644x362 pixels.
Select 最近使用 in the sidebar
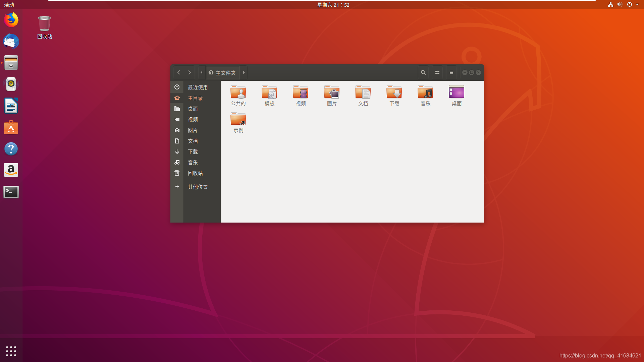(x=198, y=87)
